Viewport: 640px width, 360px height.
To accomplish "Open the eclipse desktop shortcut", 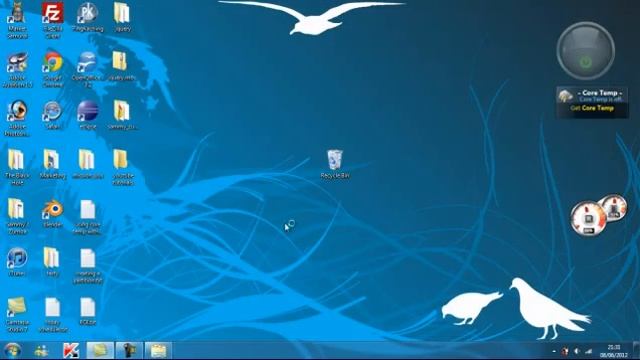I will (x=87, y=115).
